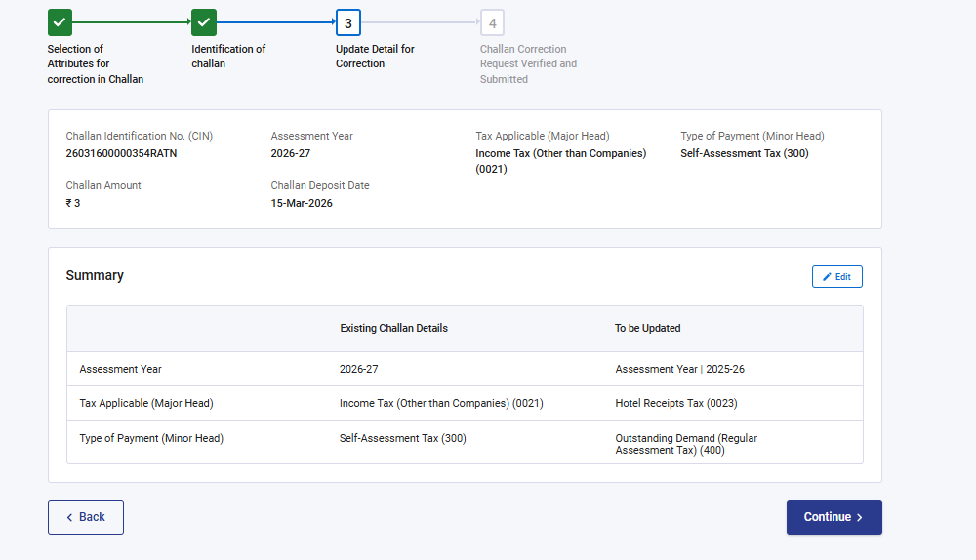Click the green checkmark for Selection of Attributes
Screen dimensions: 976x560
click(60, 21)
